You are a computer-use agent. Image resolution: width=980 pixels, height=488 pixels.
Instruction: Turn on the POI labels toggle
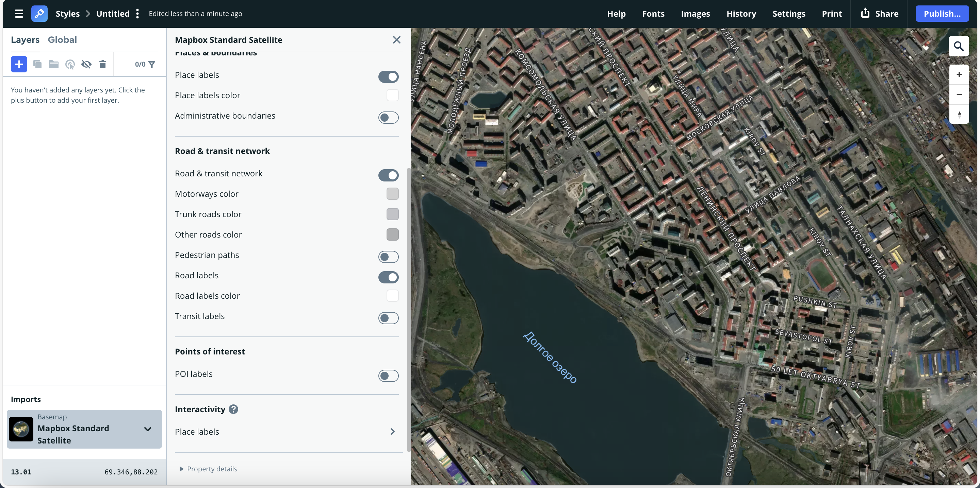(388, 376)
